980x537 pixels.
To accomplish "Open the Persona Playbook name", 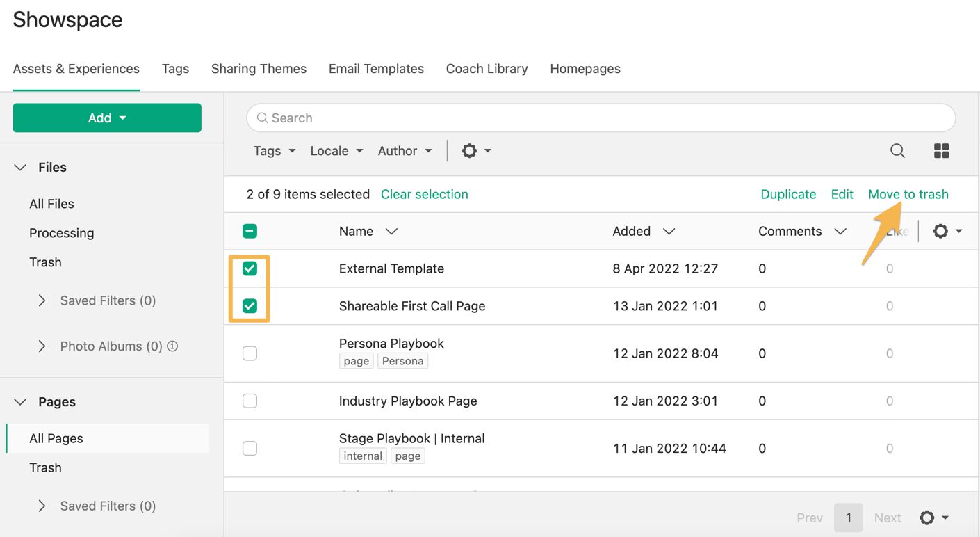I will pos(391,344).
